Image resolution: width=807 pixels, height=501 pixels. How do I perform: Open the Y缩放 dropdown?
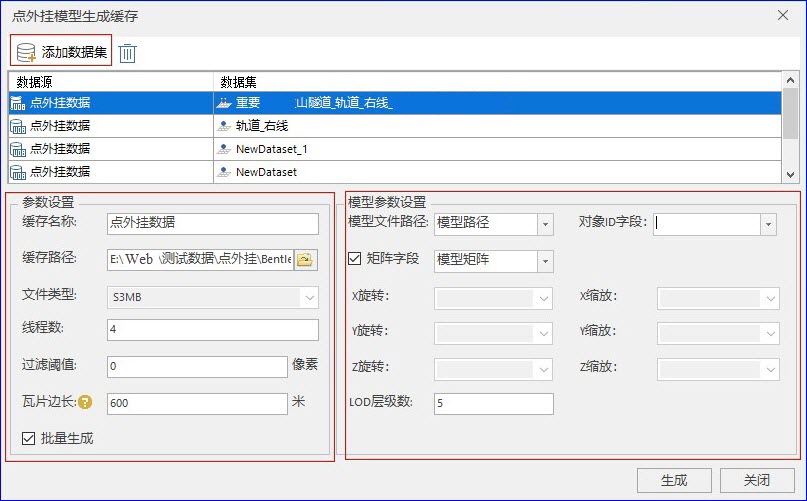[770, 334]
